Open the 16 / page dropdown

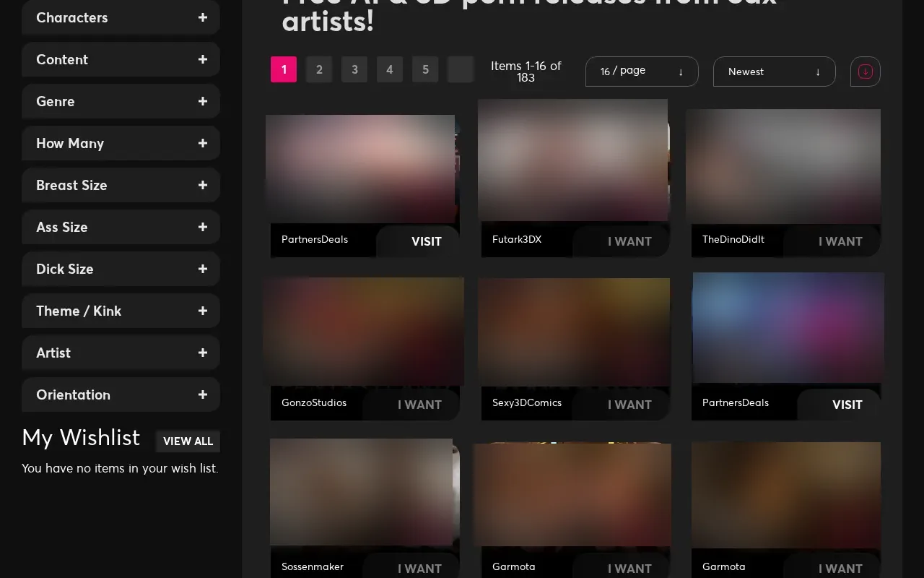coord(642,72)
